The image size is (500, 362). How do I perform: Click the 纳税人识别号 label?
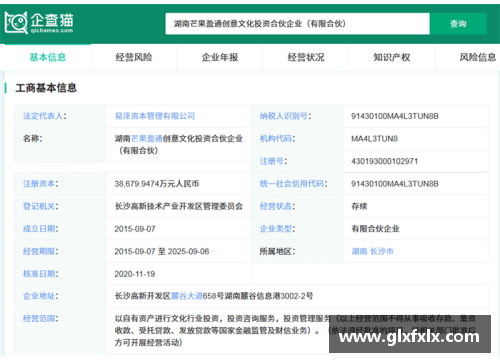point(284,116)
